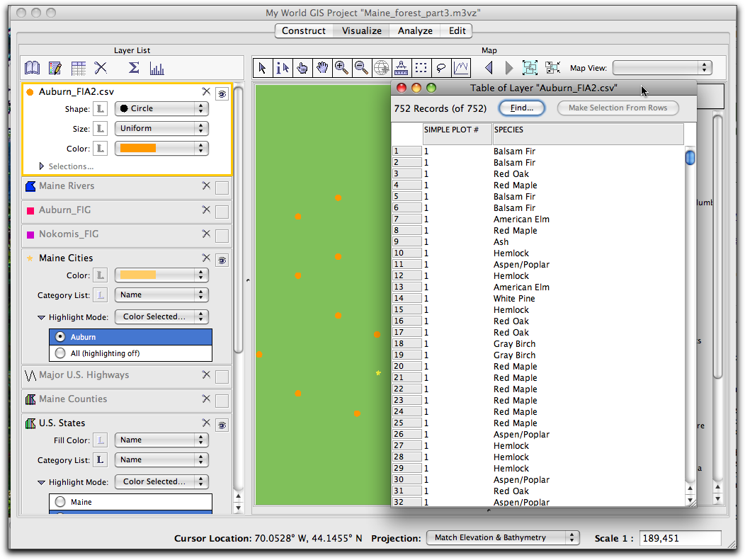745x560 pixels.
Task: Open the Color swatch for Auburn_FIA2.csv
Action: 161,148
